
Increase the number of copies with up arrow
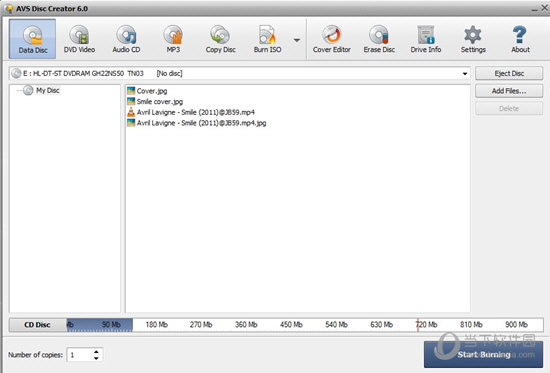coord(96,352)
